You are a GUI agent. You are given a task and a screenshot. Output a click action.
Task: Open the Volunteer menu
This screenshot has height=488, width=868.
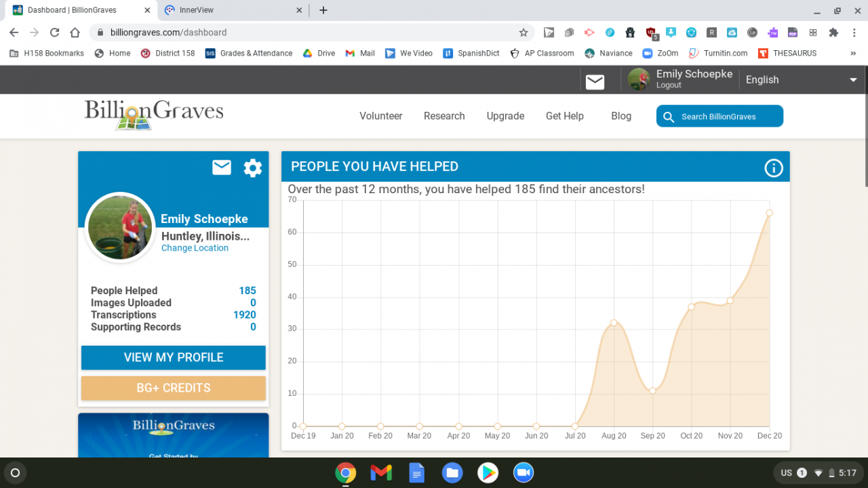381,116
